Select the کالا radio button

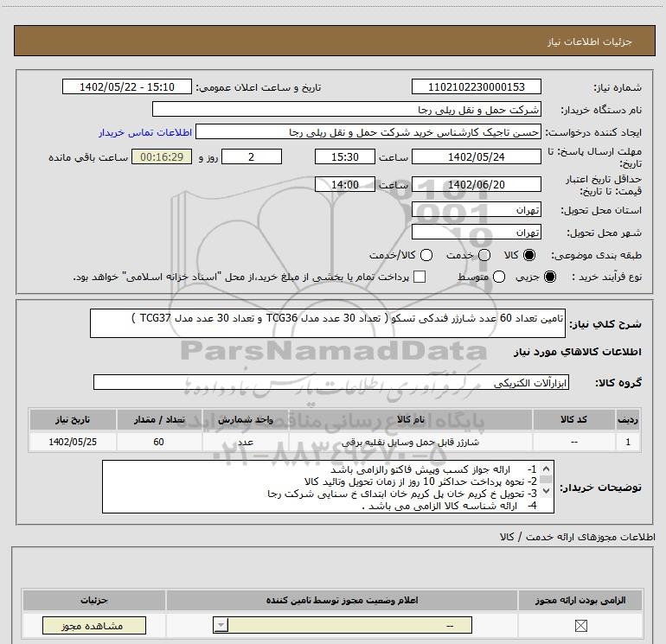529,255
